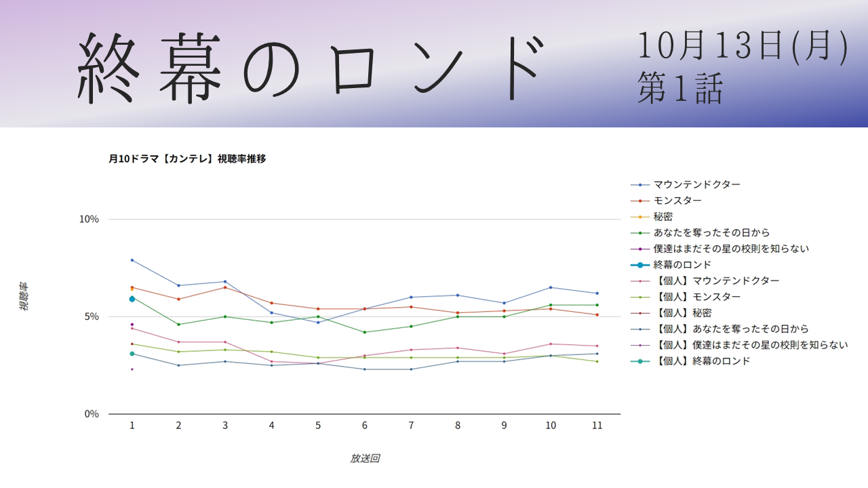
Task: Click the orange 秘密 legend marker
Action: coord(639,217)
